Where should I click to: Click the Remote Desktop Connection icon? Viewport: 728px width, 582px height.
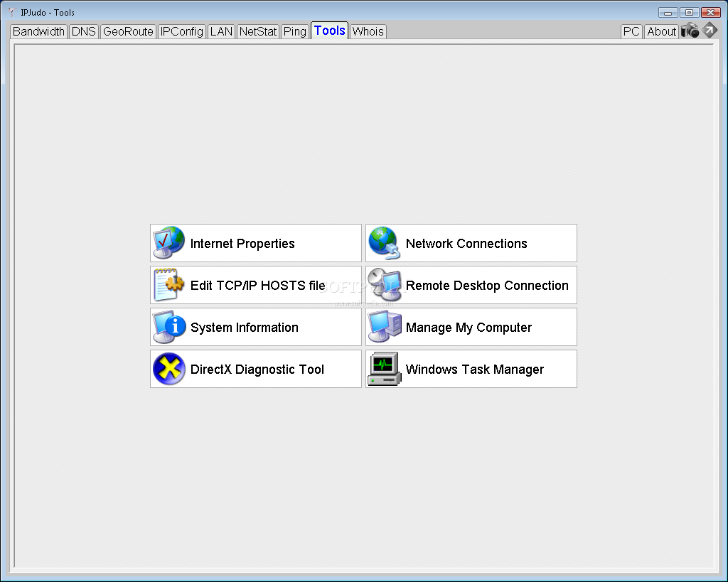click(x=385, y=284)
